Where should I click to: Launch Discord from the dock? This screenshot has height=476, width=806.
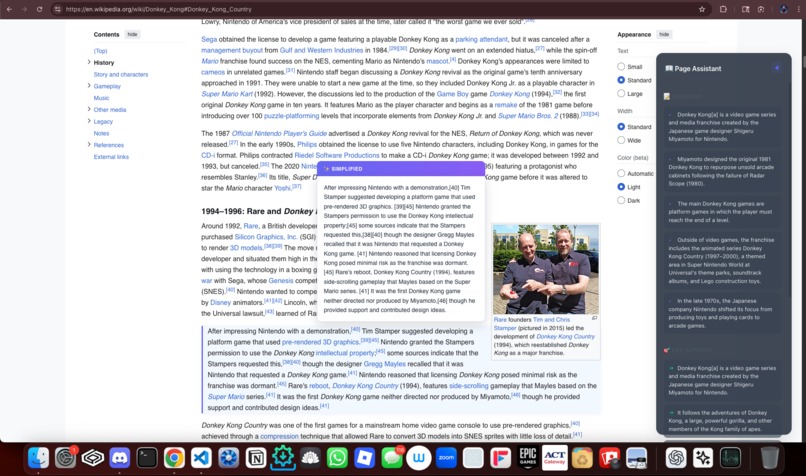pos(119,457)
